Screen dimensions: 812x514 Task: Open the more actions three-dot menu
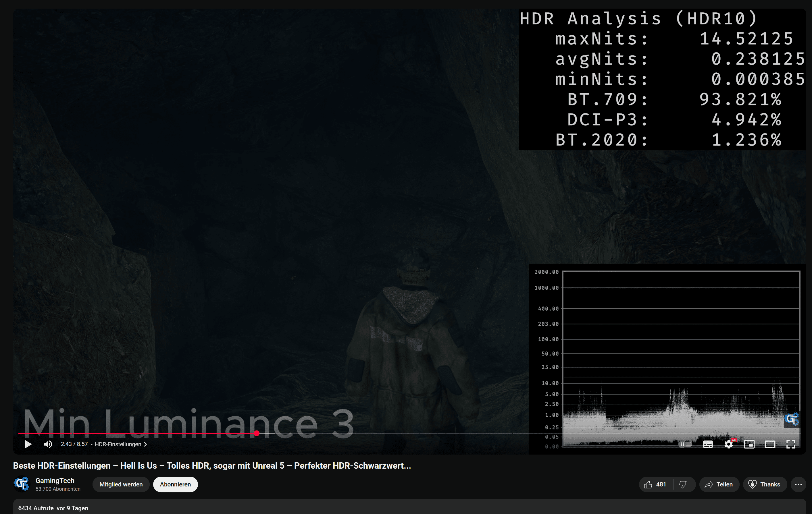tap(798, 484)
